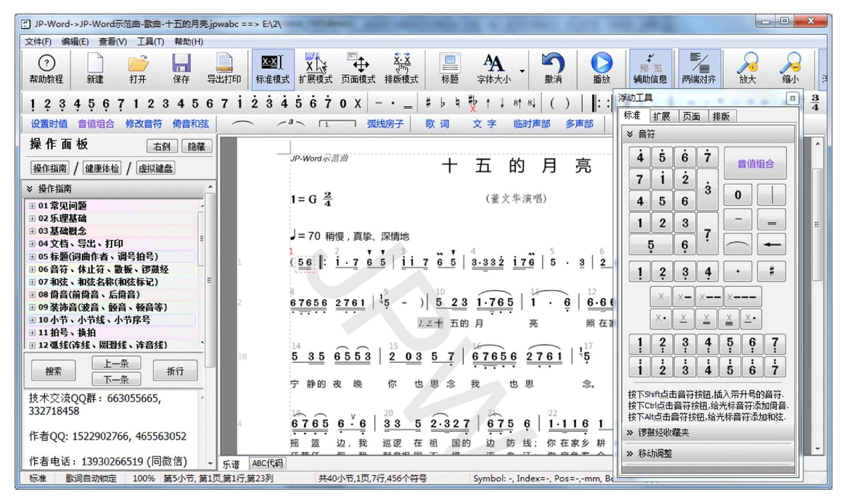846x504 pixels.
Task: Open the Font Size (字体大小) dropdown arrow
Action: point(522,71)
